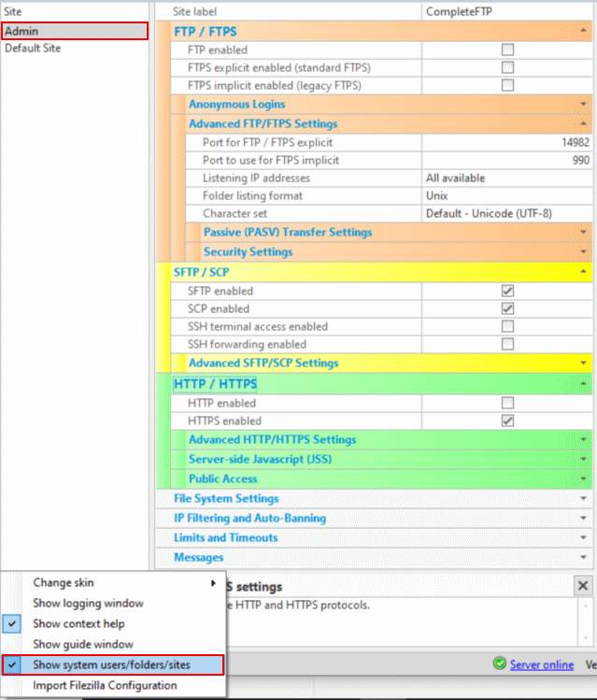The image size is (597, 700).
Task: Close the context help panel with X
Action: click(x=583, y=586)
